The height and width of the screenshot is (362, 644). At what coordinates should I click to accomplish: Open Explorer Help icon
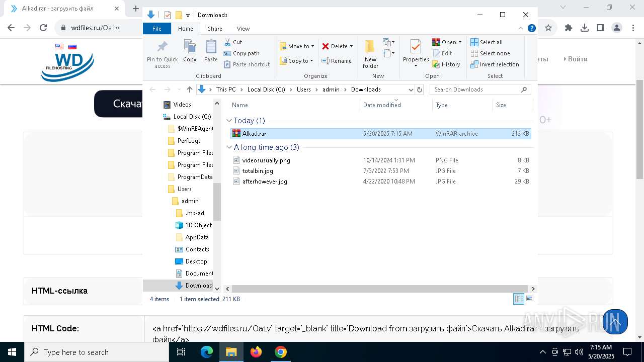point(531,29)
